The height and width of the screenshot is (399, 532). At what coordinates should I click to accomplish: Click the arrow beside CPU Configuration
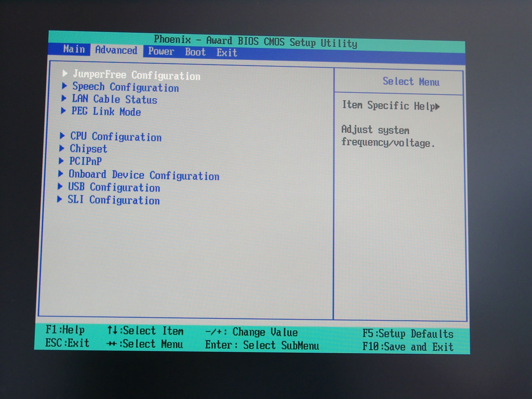point(62,136)
